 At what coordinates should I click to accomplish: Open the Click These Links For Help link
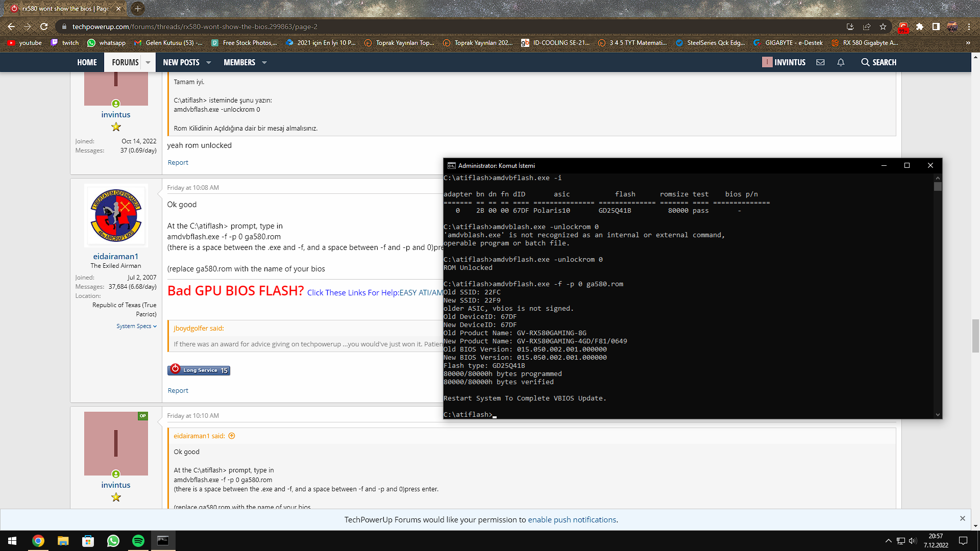point(353,292)
